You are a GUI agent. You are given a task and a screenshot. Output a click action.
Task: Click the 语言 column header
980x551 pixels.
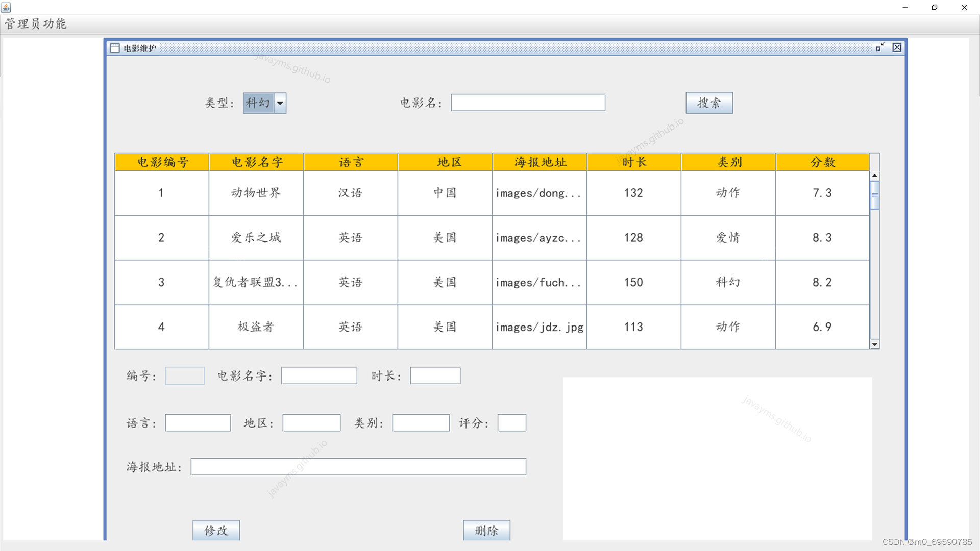coord(351,162)
